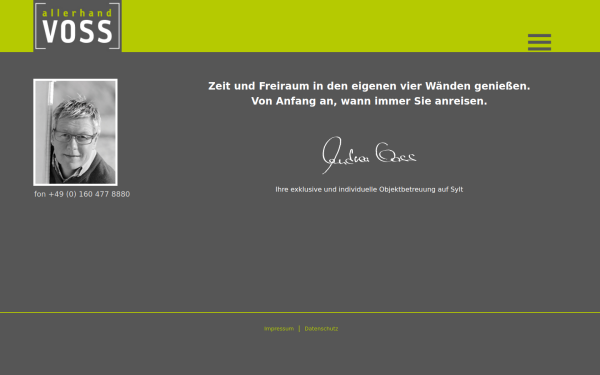Click the black-and-white portrait photo
Image resolution: width=600 pixels, height=375 pixels.
tap(75, 132)
